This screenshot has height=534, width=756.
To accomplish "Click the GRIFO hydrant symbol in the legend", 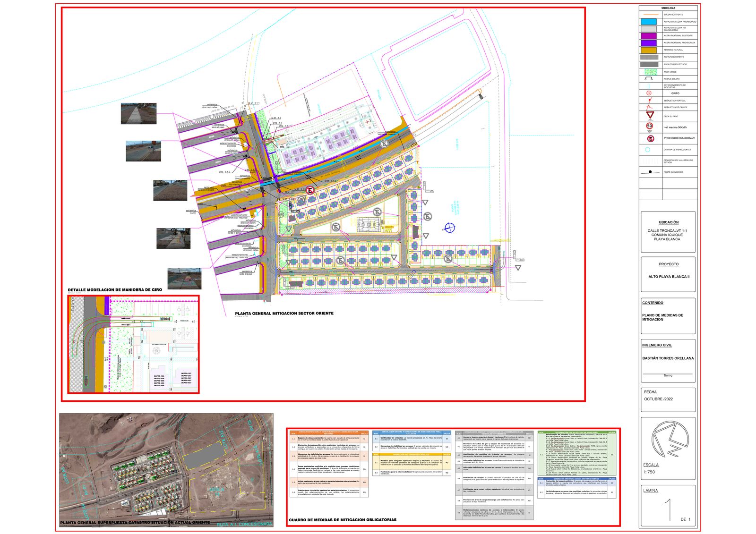I will 648,93.
